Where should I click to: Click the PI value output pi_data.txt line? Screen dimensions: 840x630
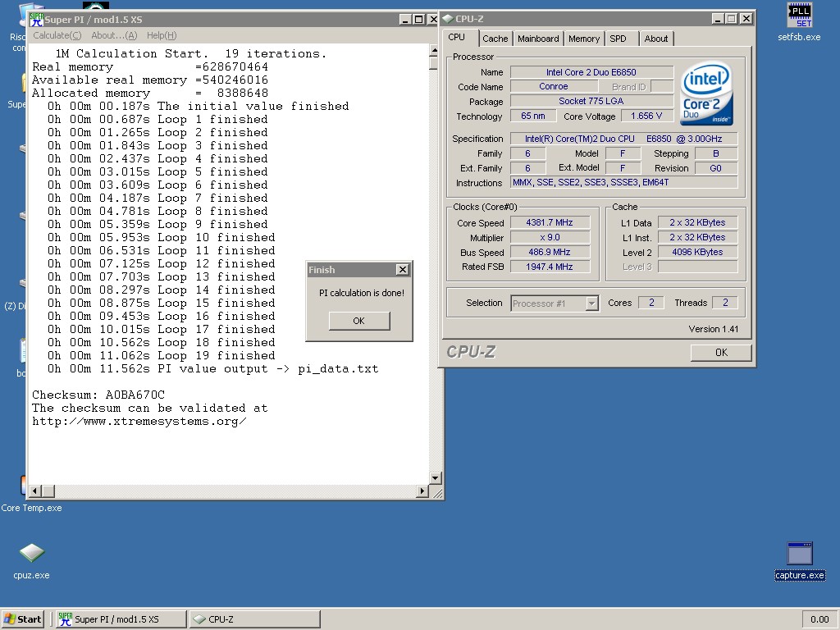click(x=212, y=368)
